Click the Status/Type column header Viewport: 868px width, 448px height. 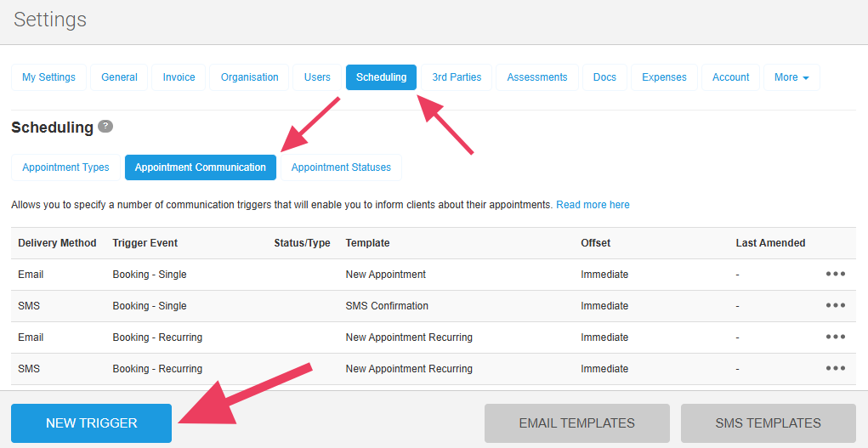point(303,243)
